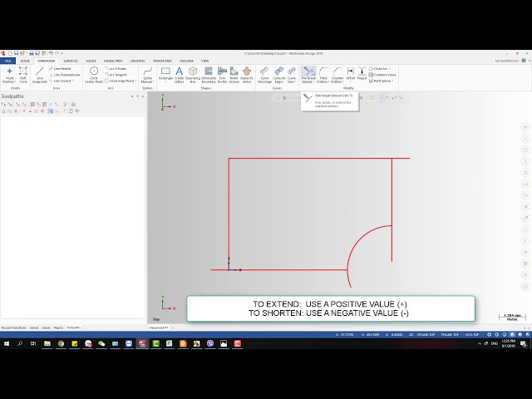The image size is (532, 399).
Task: Close the Toolpaths panel
Action: [142, 96]
